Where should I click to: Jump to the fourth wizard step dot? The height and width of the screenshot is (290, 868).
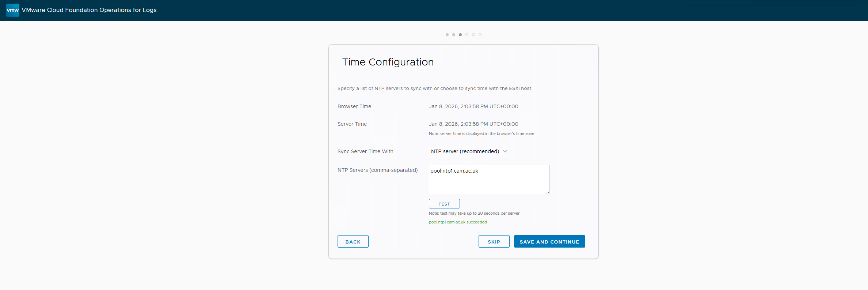pos(467,35)
